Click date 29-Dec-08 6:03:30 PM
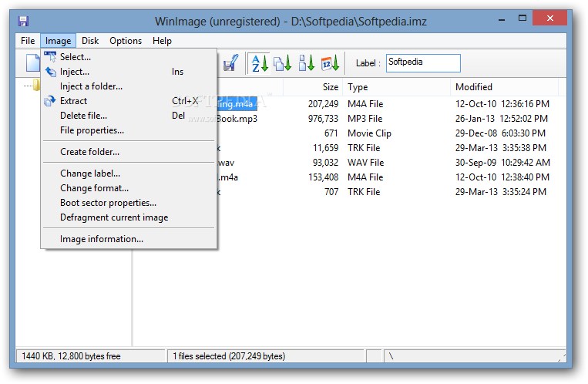Image resolution: width=588 pixels, height=384 pixels. (x=500, y=133)
